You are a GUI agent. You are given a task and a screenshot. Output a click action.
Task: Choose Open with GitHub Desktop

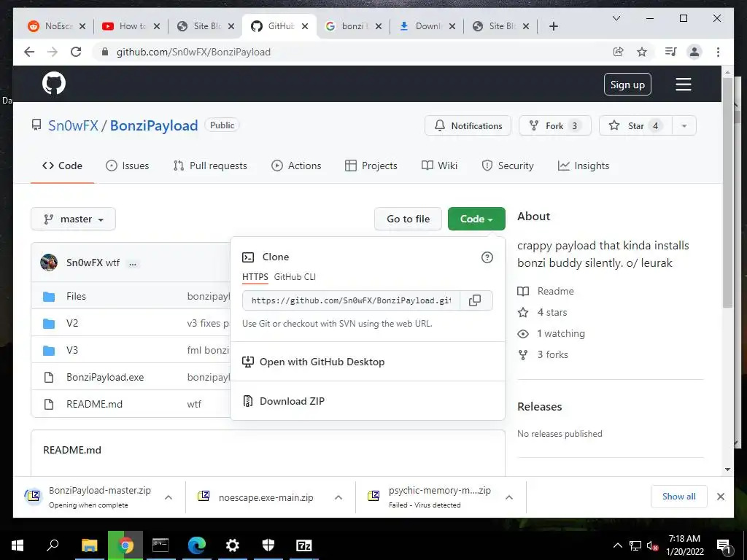click(314, 362)
